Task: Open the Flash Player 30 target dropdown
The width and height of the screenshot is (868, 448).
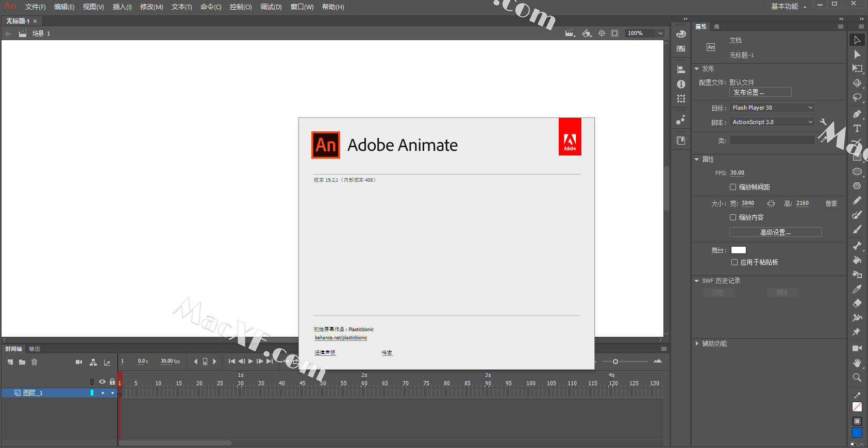Action: (x=772, y=108)
